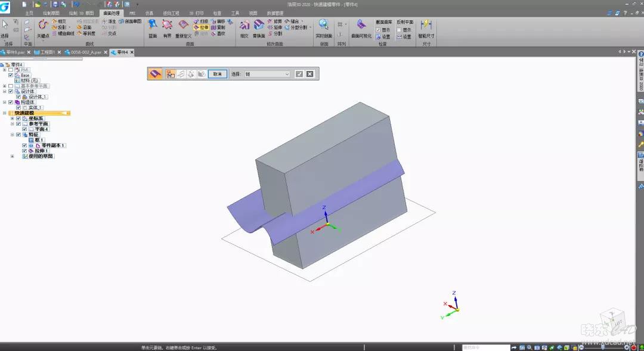Viewport: 644px width, 351px height.
Task: Click the green checkmark accept button
Action: [x=299, y=74]
